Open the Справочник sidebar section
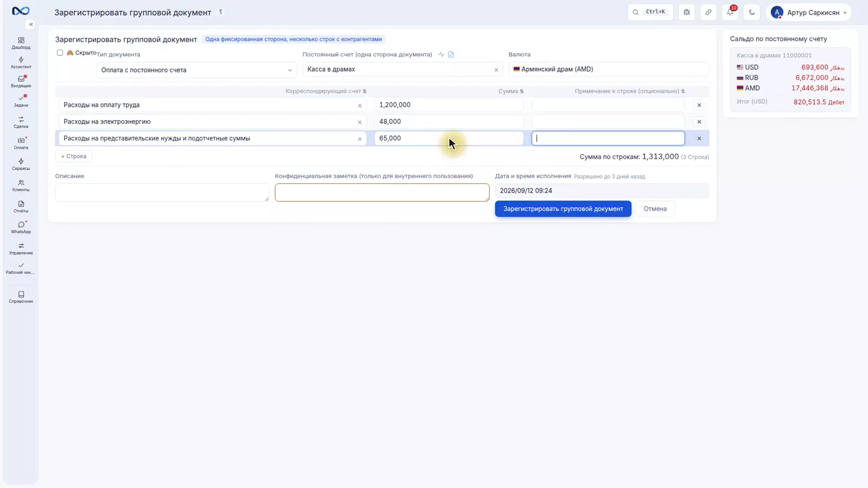This screenshot has width=868, height=488. 21,297
